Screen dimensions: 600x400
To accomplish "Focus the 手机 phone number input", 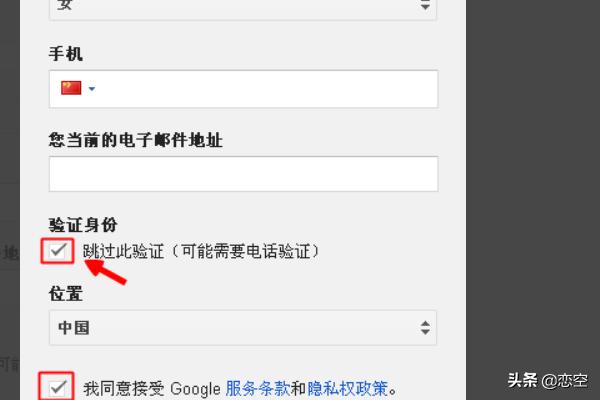I will click(243, 89).
